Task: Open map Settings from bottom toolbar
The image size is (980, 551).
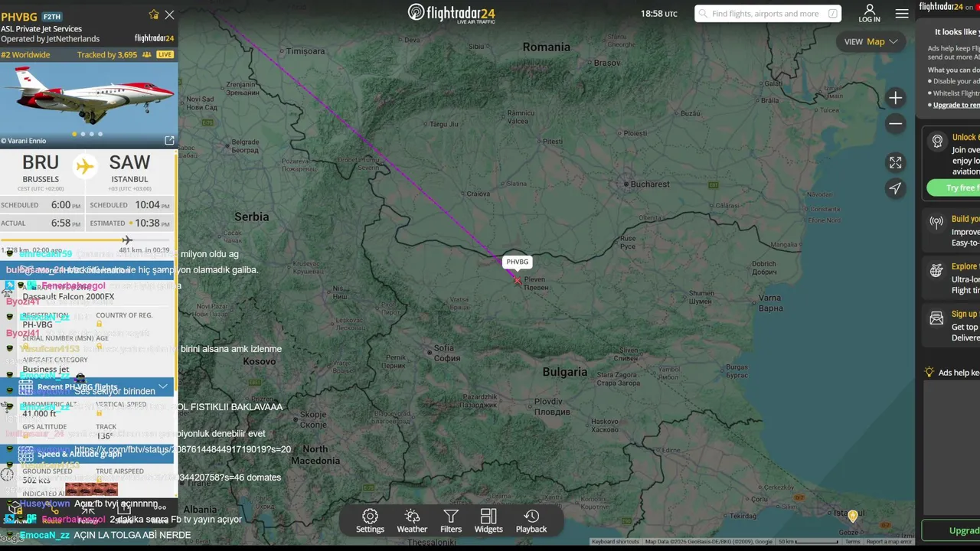Action: tap(370, 521)
